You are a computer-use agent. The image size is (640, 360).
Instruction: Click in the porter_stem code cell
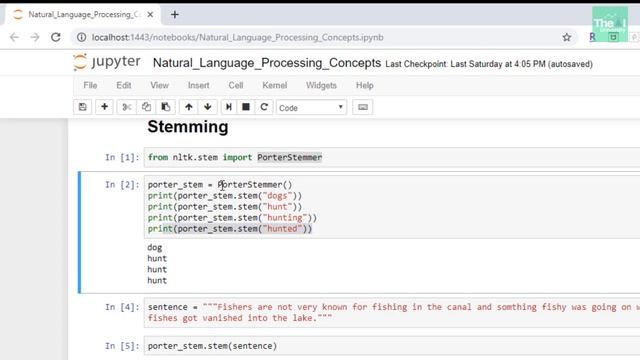pyautogui.click(x=392, y=207)
